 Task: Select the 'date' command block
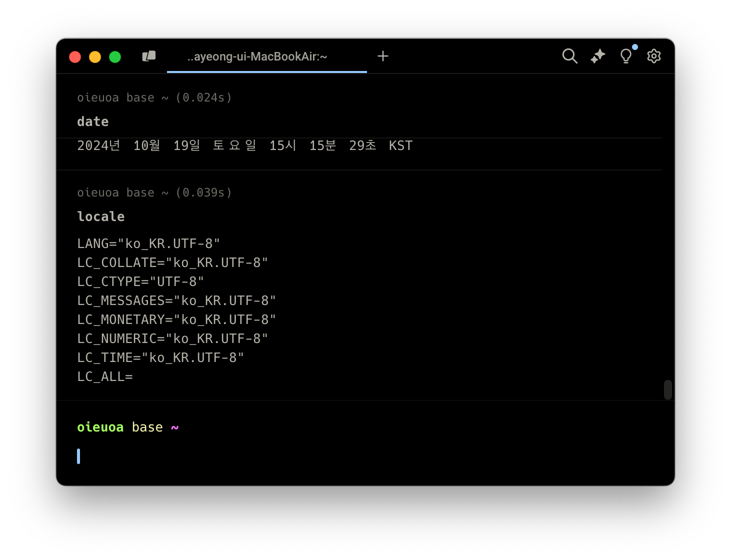point(93,121)
